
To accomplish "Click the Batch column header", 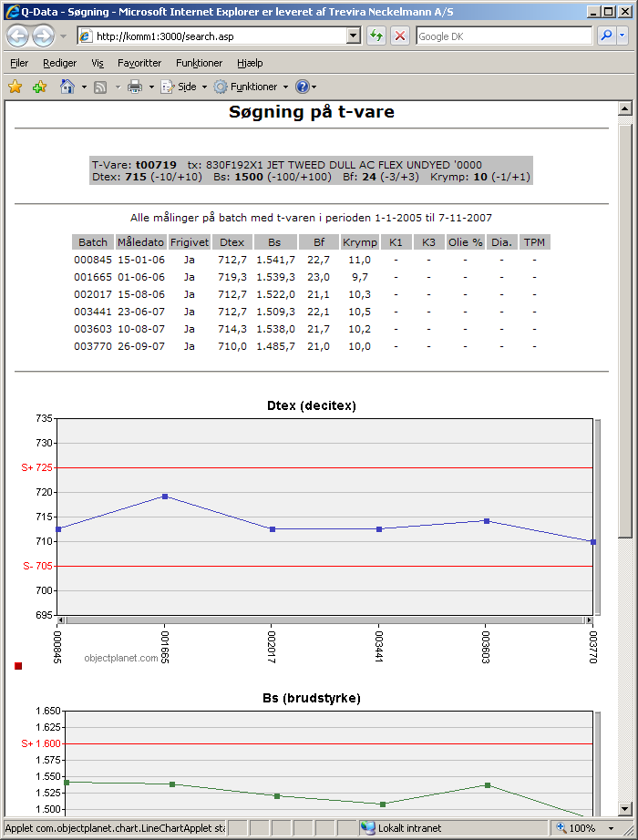I will (x=93, y=242).
